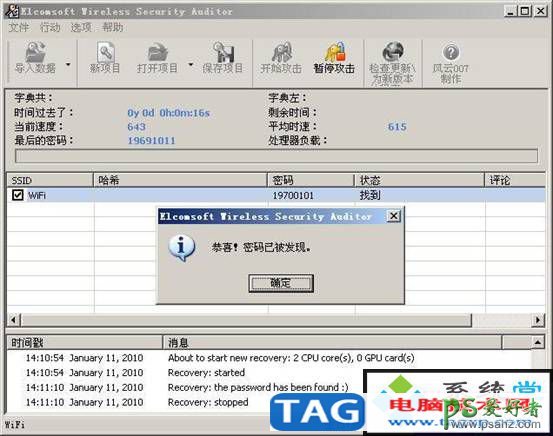Open the 选项 menu
The image size is (553, 436).
[81, 27]
